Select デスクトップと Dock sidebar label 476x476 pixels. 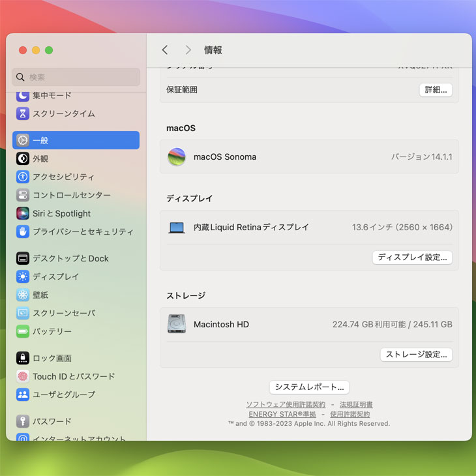click(x=70, y=258)
